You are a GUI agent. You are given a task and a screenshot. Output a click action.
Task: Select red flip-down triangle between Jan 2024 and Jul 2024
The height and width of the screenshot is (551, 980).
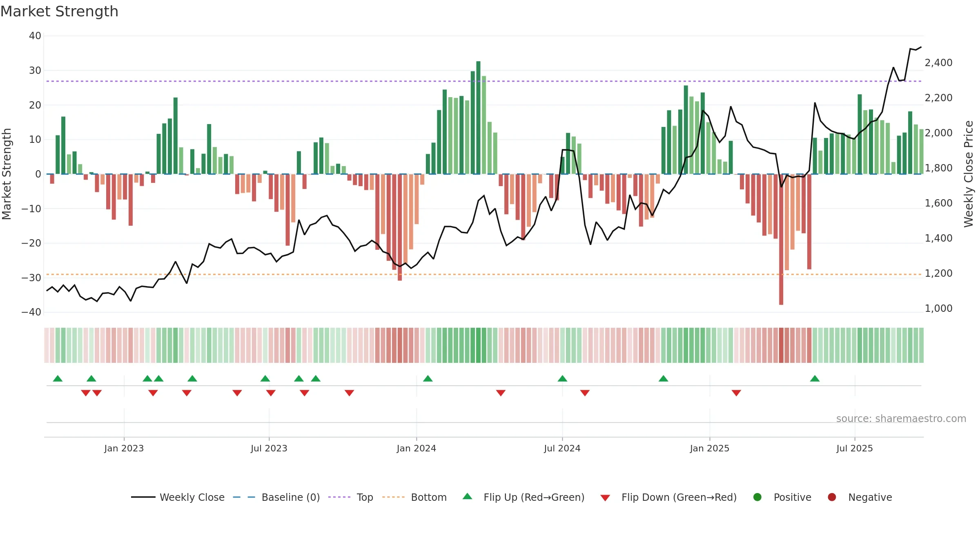coord(501,393)
